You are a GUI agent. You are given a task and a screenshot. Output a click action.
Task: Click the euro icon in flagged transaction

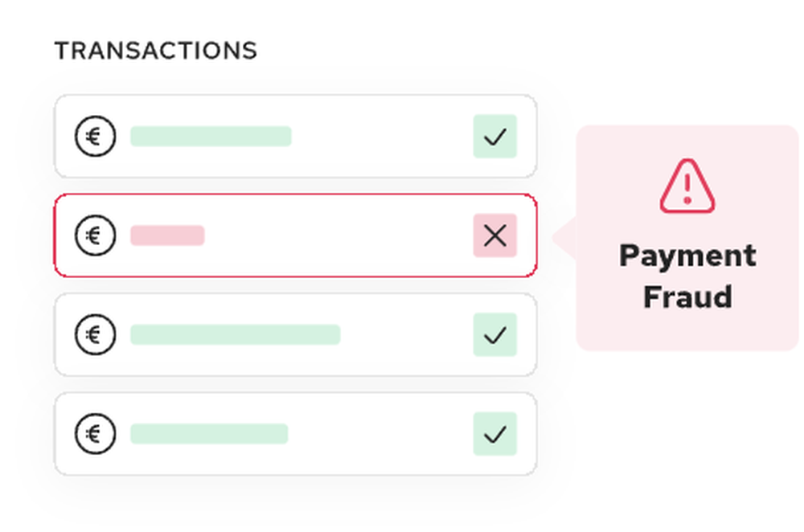click(95, 235)
